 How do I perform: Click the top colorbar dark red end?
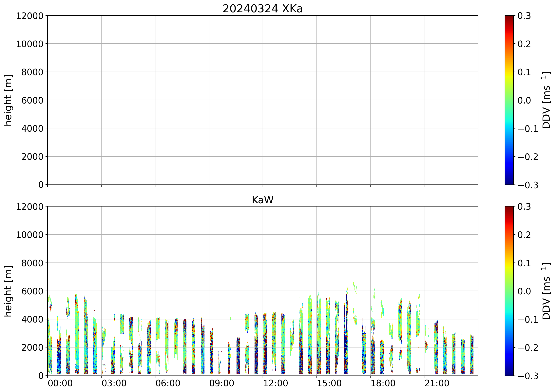tap(509, 17)
